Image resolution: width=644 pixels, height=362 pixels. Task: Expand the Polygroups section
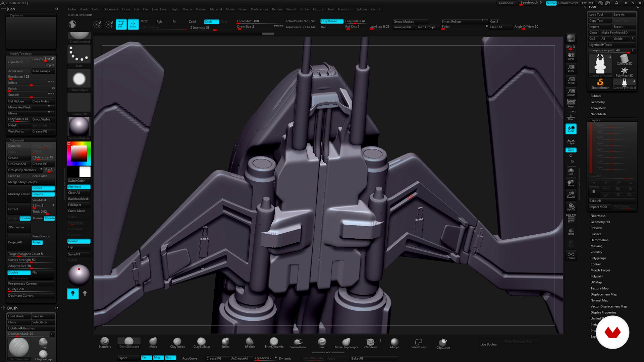pos(598,258)
